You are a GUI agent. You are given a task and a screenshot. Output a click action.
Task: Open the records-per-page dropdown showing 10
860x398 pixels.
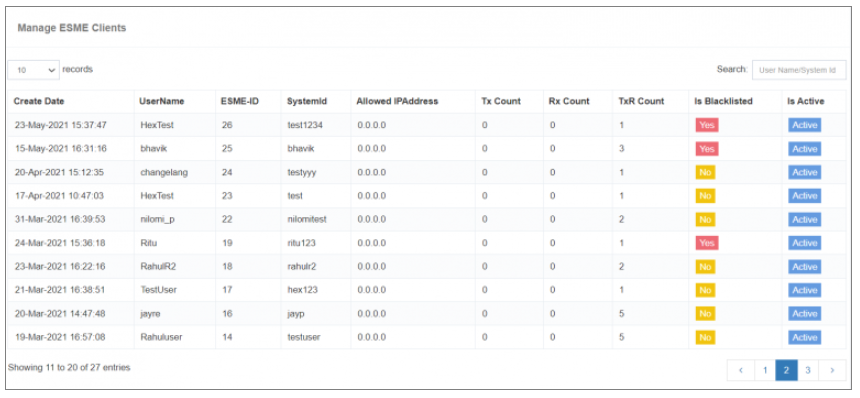click(33, 70)
